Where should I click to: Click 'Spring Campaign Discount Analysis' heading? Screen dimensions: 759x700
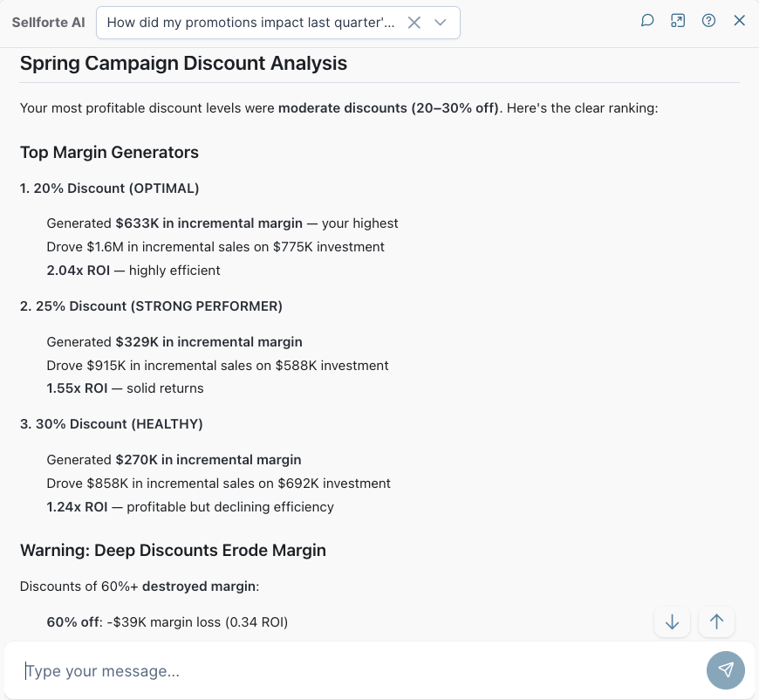point(183,64)
